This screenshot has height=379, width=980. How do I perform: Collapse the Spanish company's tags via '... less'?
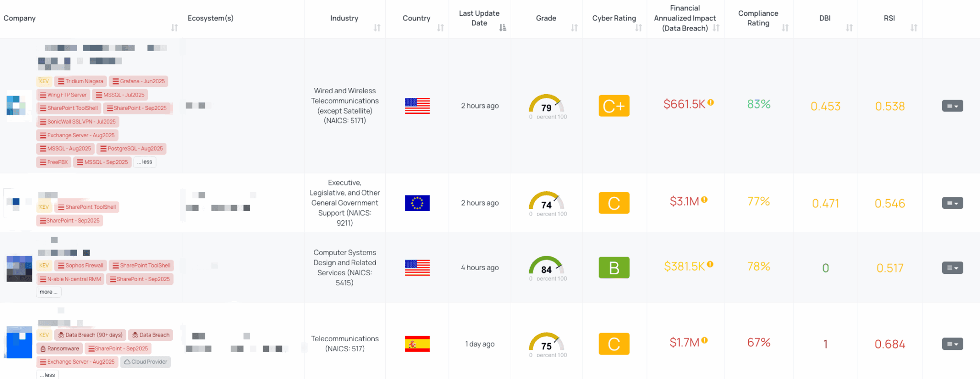(47, 374)
